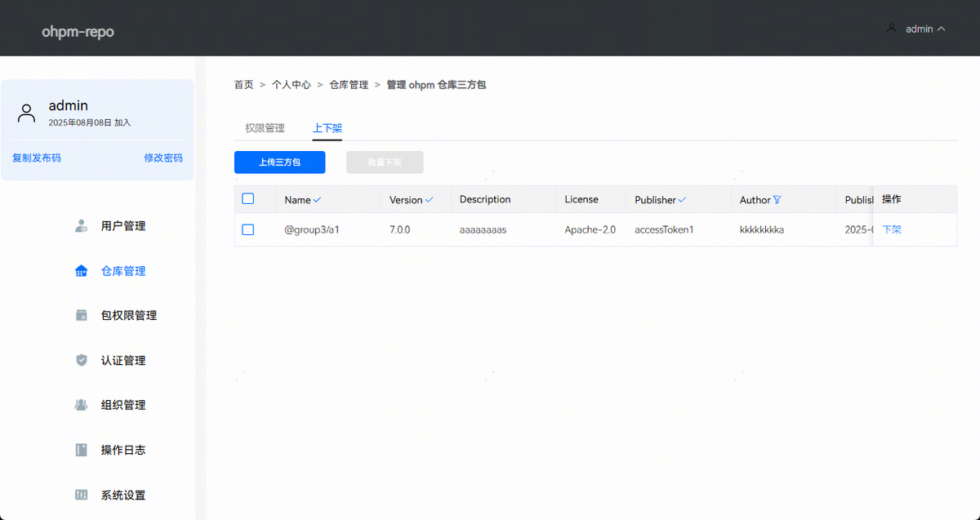The image size is (980, 520).
Task: Click the organization management group icon
Action: point(81,405)
